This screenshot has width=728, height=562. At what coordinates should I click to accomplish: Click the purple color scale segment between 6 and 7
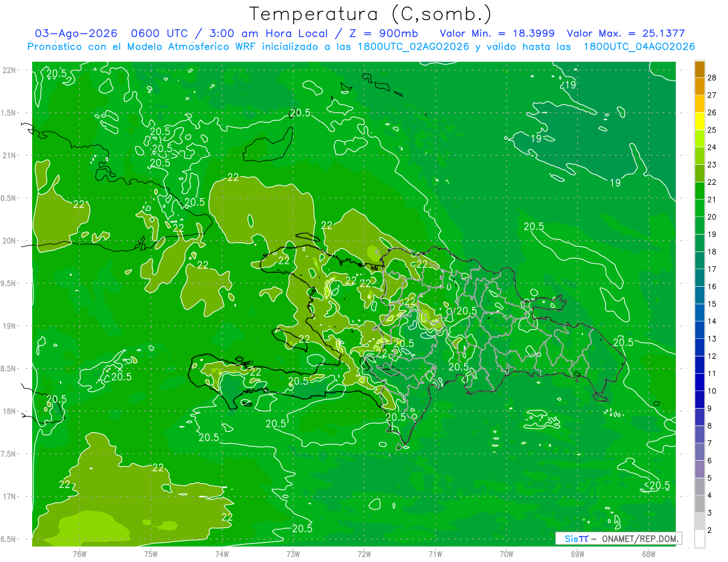click(x=699, y=452)
